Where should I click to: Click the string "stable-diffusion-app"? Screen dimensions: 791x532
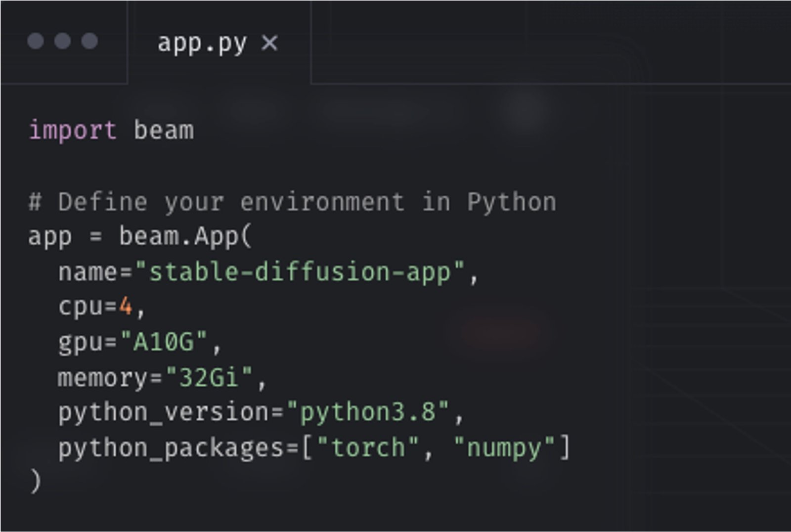tap(300, 272)
